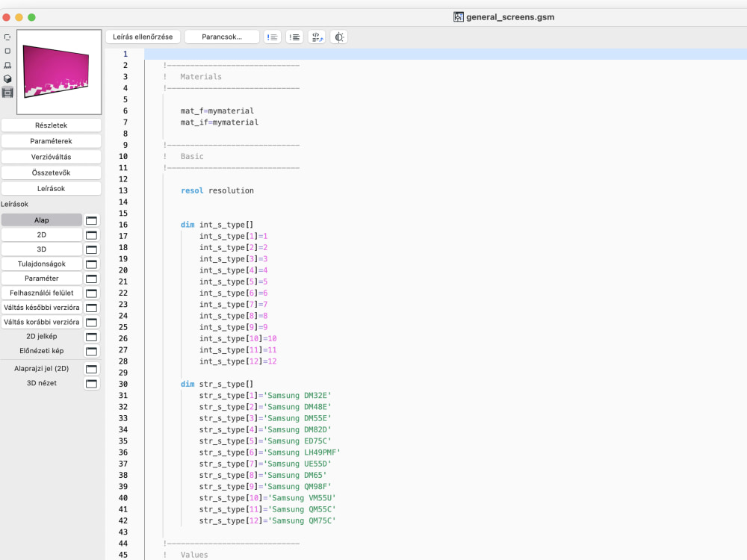Click the 'int_s_type[10]=10' line

[x=238, y=338]
